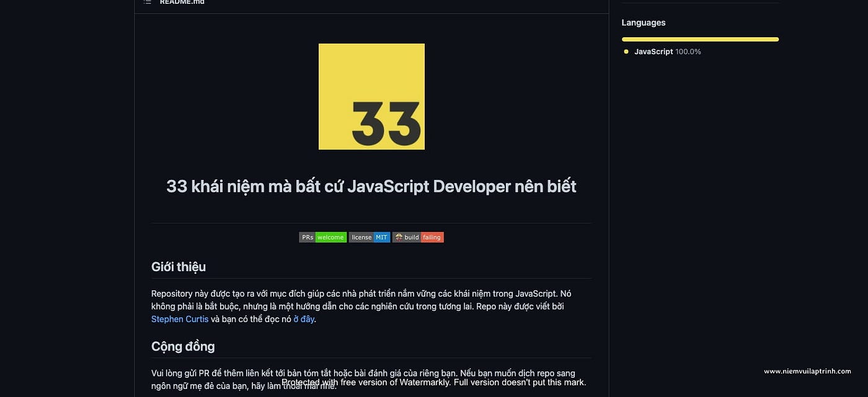Open the PRs welcome badge
868x397 pixels.
(322, 237)
